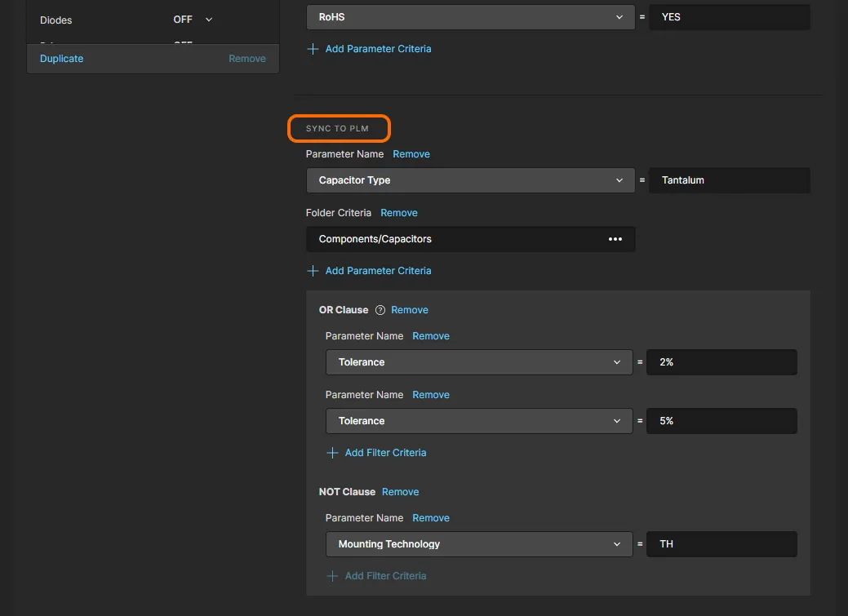The height and width of the screenshot is (616, 848).
Task: Remove the NOT Clause
Action: pos(401,492)
